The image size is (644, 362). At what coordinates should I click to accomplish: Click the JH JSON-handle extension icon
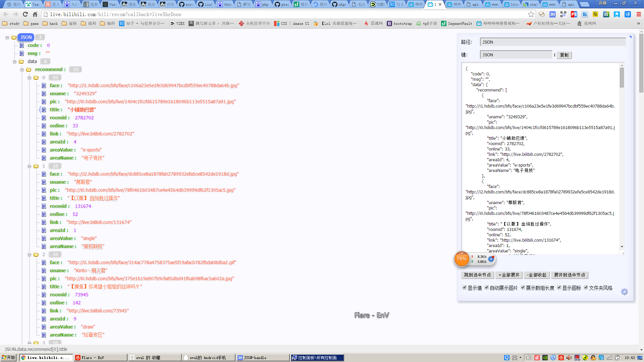point(552,14)
